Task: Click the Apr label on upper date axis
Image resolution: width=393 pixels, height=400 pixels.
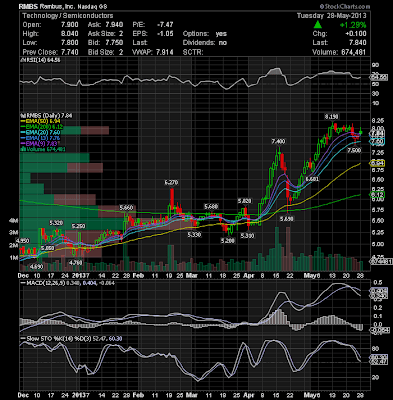Action: 249,276
